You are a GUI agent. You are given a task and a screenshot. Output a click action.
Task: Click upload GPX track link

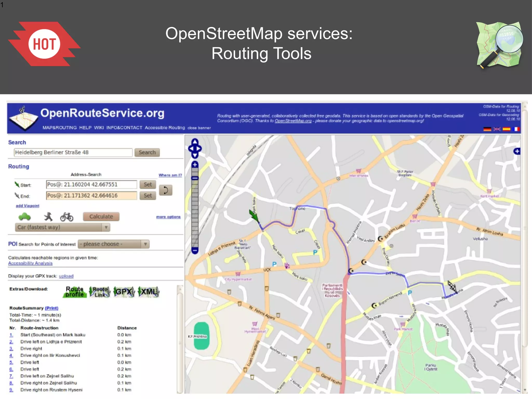click(66, 276)
